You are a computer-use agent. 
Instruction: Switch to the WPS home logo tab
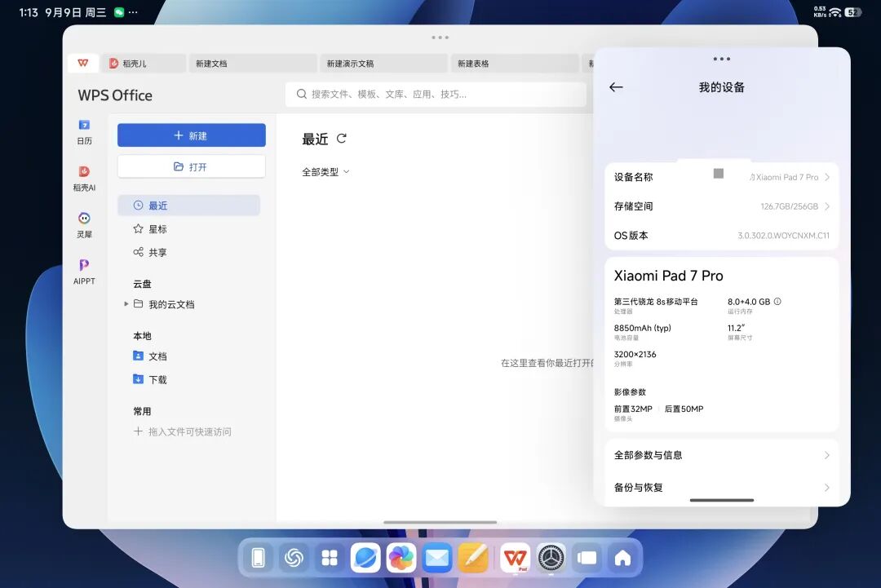pos(83,63)
